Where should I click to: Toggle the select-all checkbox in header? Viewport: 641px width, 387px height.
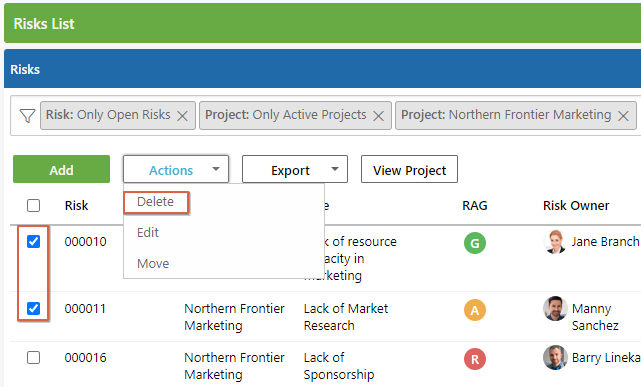[x=34, y=205]
